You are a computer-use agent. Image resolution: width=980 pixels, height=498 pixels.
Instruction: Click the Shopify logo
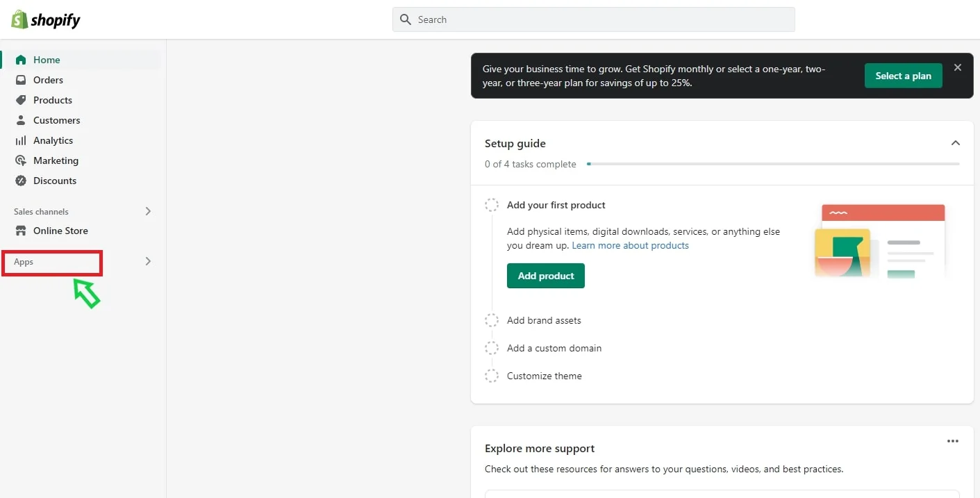pos(46,19)
